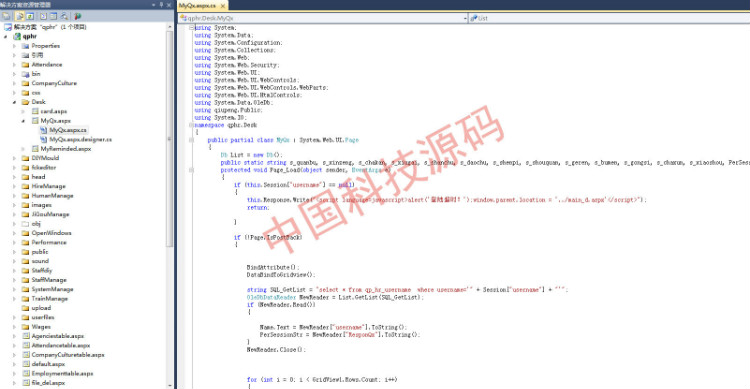This screenshot has height=389, width=750.
Task: Click the View Code toolbar icon
Action: [x=44, y=16]
